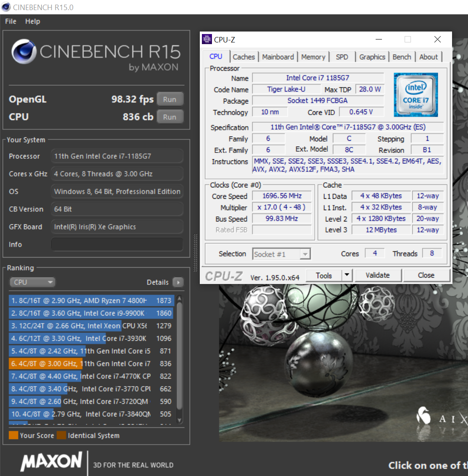Close the CPU-Z window with X
The height and width of the screenshot is (476, 468).
[x=437, y=39]
